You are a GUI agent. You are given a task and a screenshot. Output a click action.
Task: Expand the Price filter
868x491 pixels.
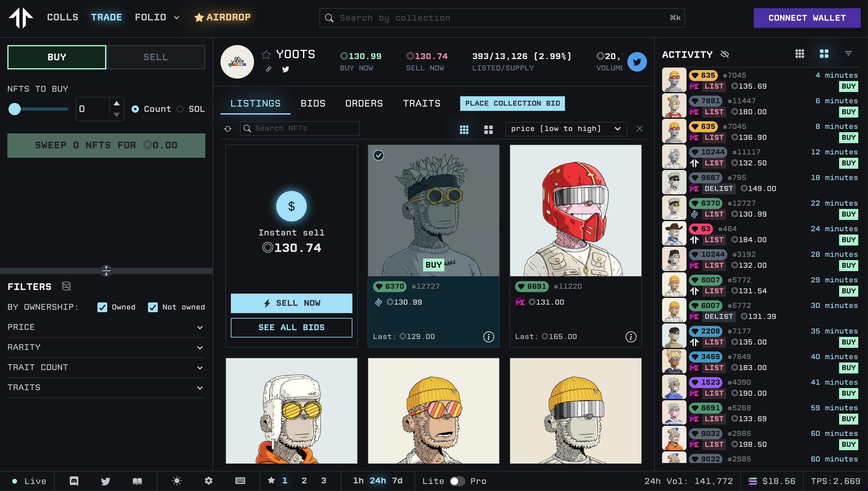pos(106,327)
